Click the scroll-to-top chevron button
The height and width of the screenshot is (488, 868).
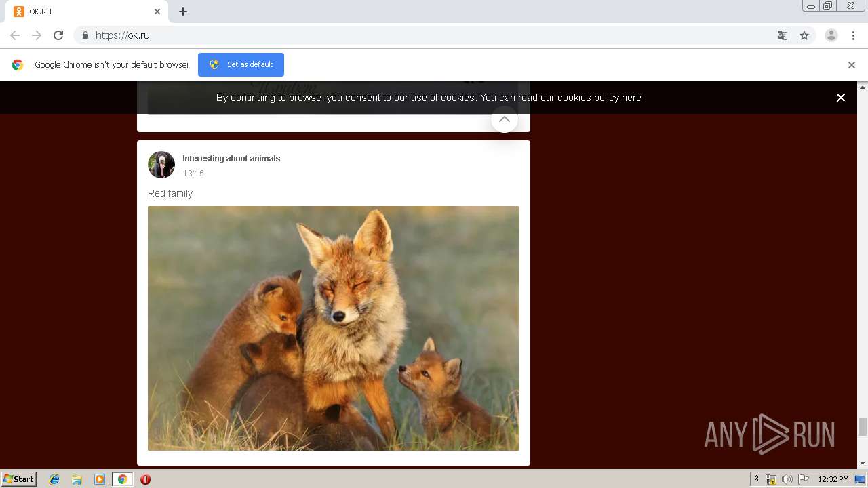pos(505,119)
